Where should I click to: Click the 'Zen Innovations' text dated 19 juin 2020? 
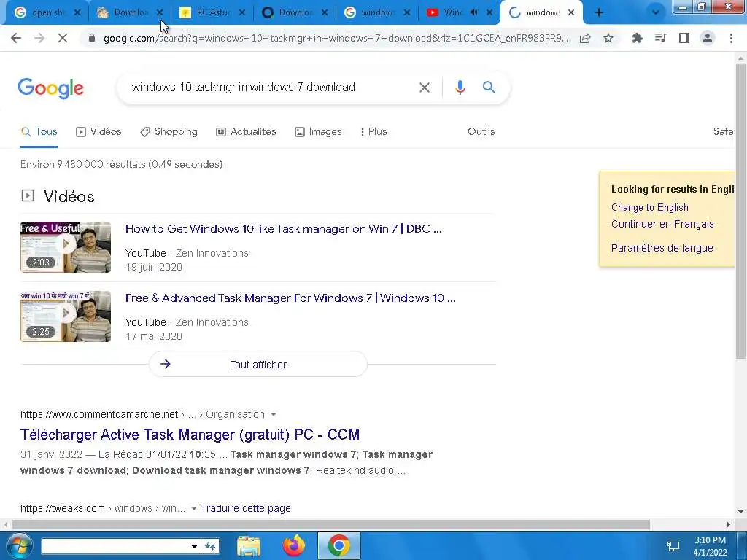point(212,253)
